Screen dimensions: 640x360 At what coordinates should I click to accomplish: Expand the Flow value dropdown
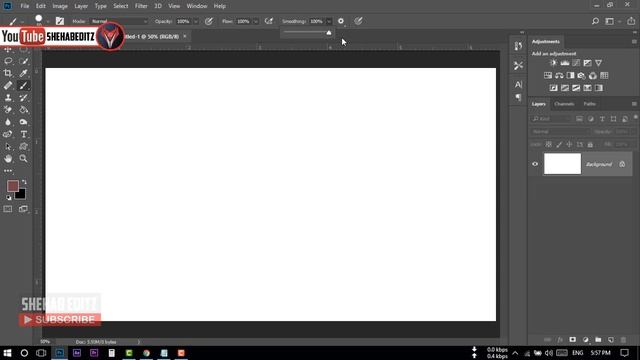point(256,21)
